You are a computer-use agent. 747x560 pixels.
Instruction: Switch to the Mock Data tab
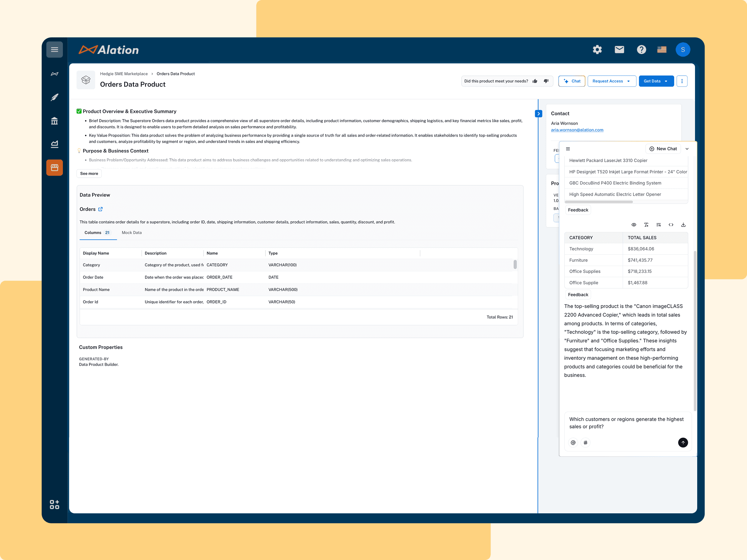[132, 233]
